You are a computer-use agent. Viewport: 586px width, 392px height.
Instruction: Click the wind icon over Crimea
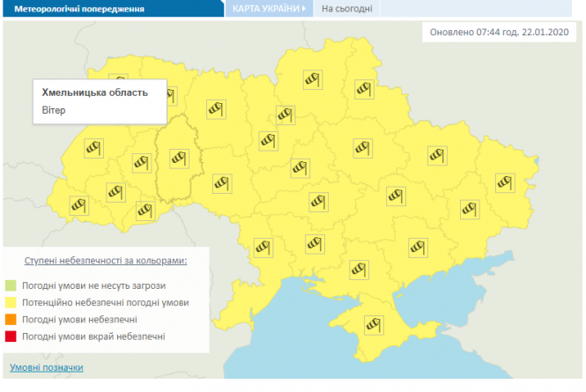[375, 325]
